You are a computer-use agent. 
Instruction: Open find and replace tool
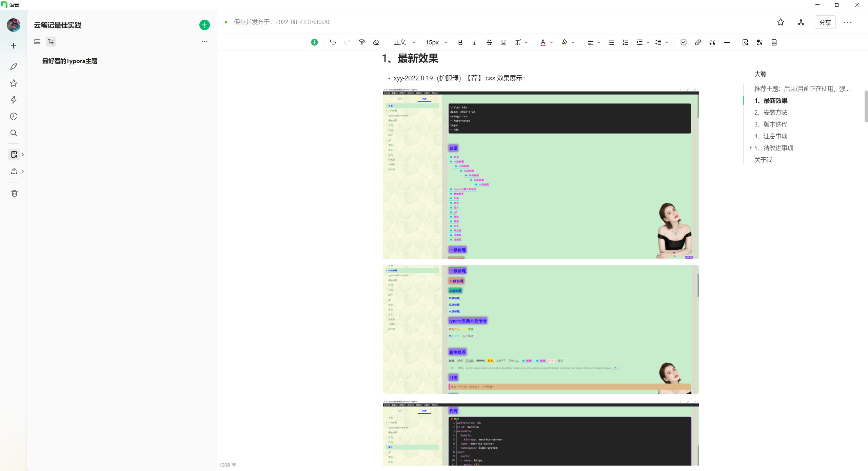coord(745,42)
